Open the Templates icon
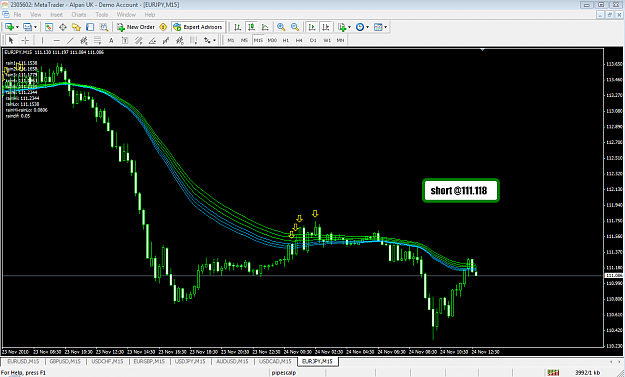Screen dimensions: 625x377 [x=378, y=27]
